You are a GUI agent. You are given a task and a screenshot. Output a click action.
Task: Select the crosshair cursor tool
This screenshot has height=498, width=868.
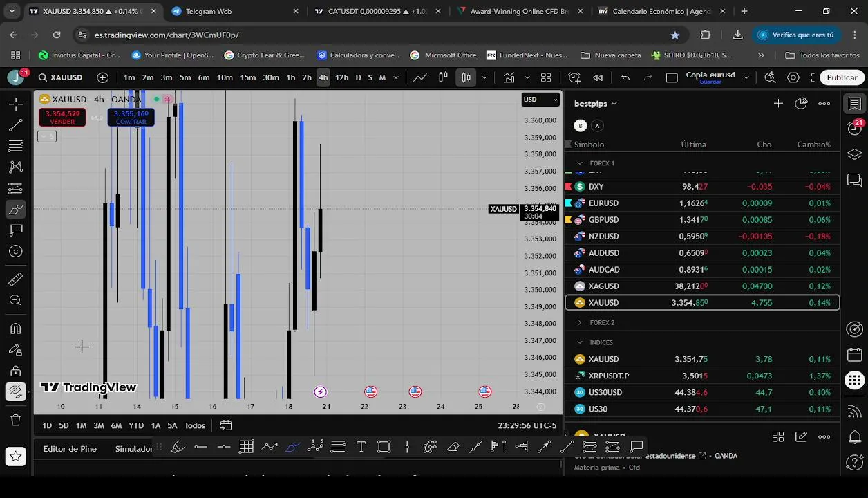click(15, 104)
